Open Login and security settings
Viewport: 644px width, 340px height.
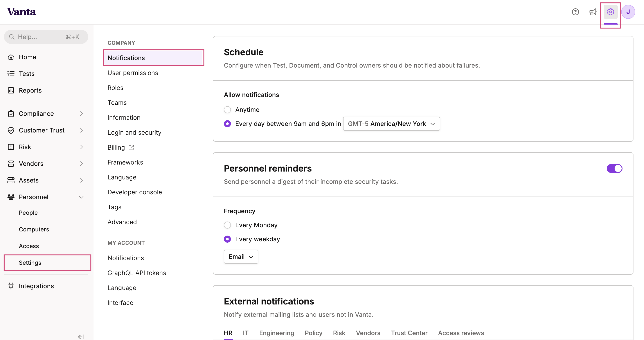[134, 132]
